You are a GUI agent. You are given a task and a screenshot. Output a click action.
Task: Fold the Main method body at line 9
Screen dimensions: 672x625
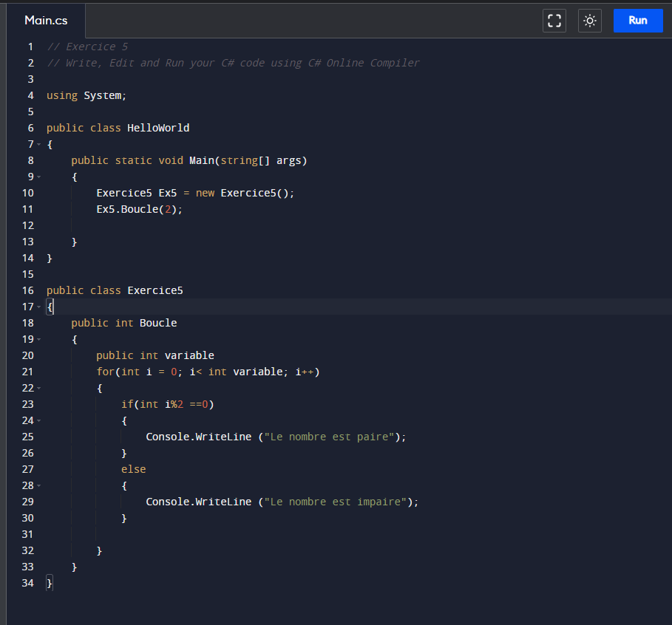(38, 177)
